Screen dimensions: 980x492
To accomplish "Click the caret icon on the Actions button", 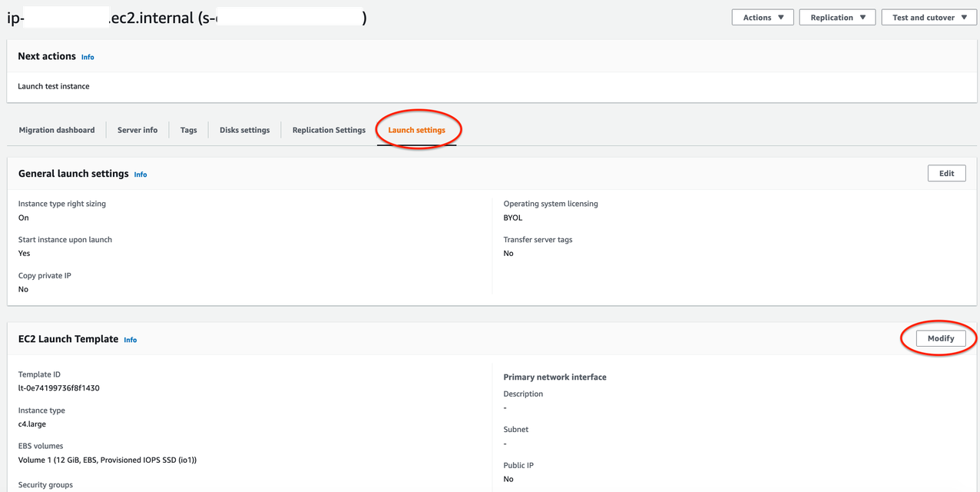I will [780, 17].
